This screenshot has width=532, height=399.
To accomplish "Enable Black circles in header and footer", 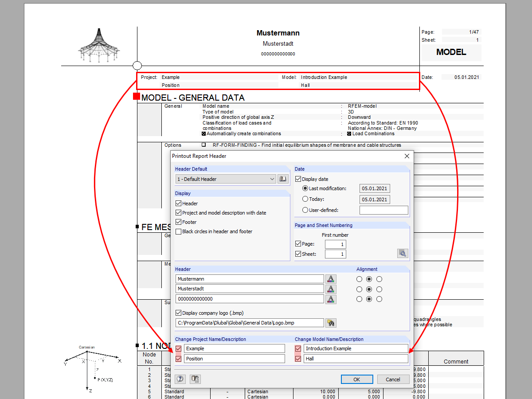I will tap(179, 231).
